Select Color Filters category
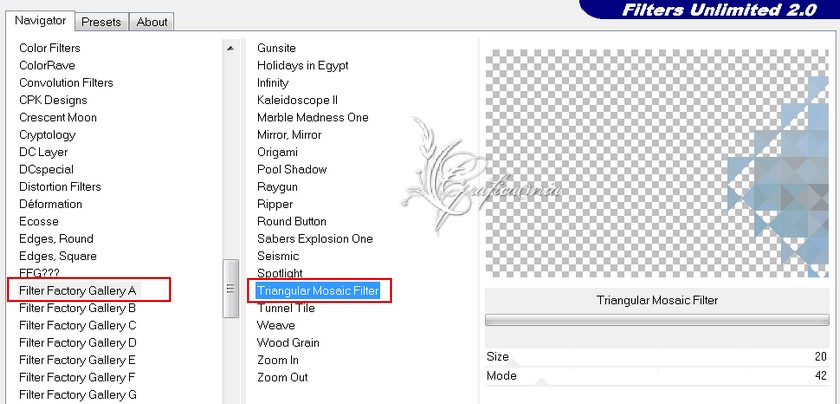840x404 pixels. pyautogui.click(x=50, y=48)
